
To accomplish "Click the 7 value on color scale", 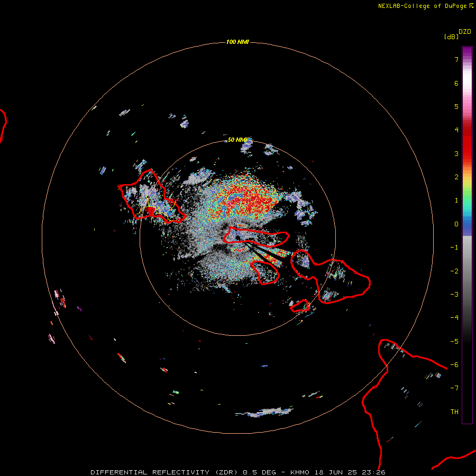I will [x=456, y=59].
